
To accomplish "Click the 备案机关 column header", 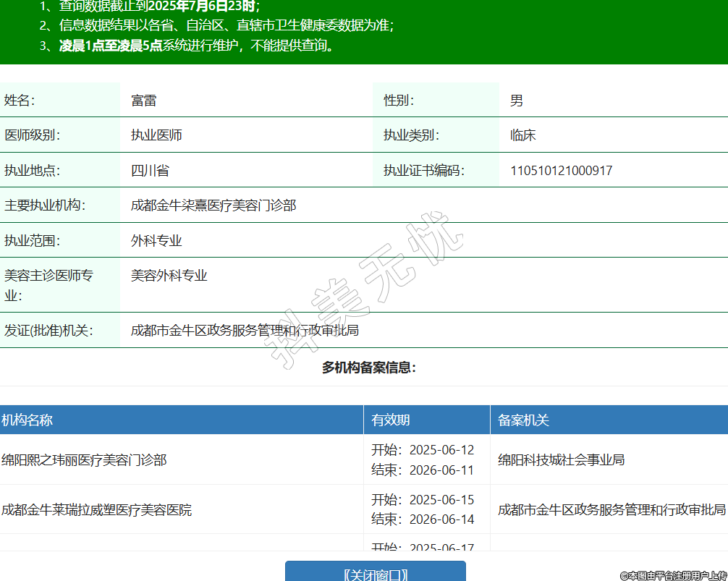I will 524,420.
